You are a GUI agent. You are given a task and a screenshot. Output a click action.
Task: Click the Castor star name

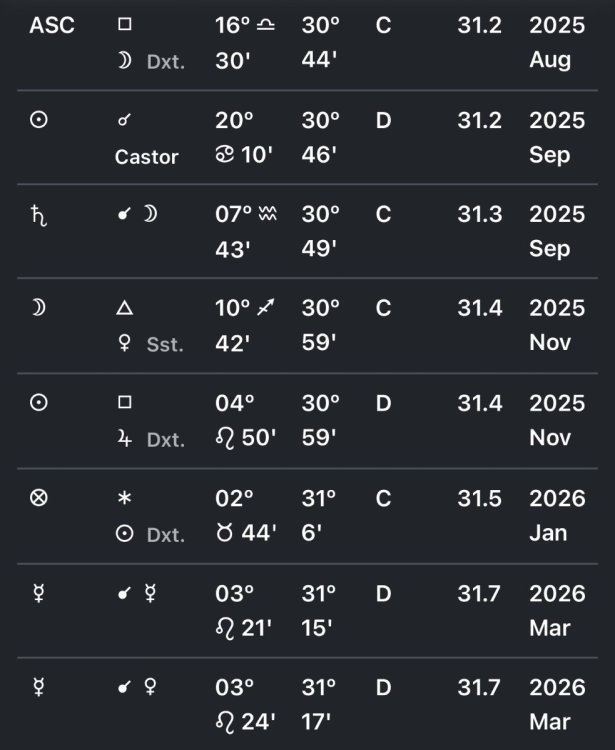tap(147, 156)
